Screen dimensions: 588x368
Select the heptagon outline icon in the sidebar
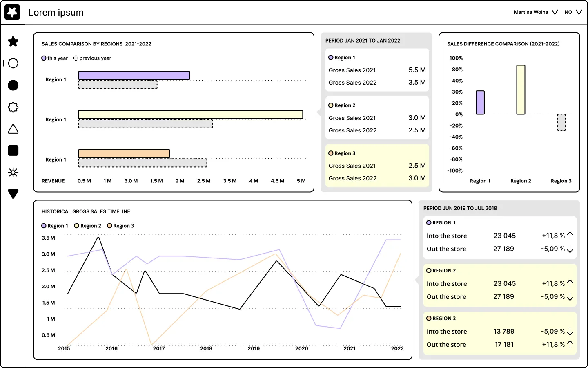pos(13,63)
